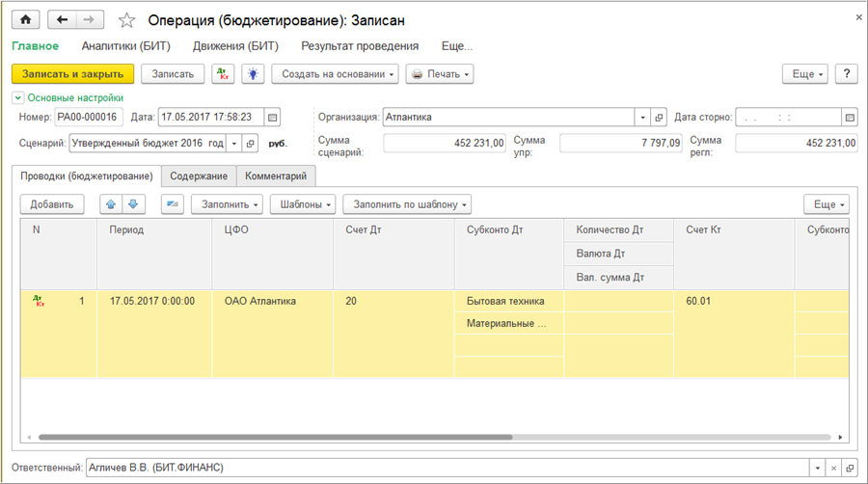Add document to favorites star
Screen dimensions: 868x484
[126, 19]
